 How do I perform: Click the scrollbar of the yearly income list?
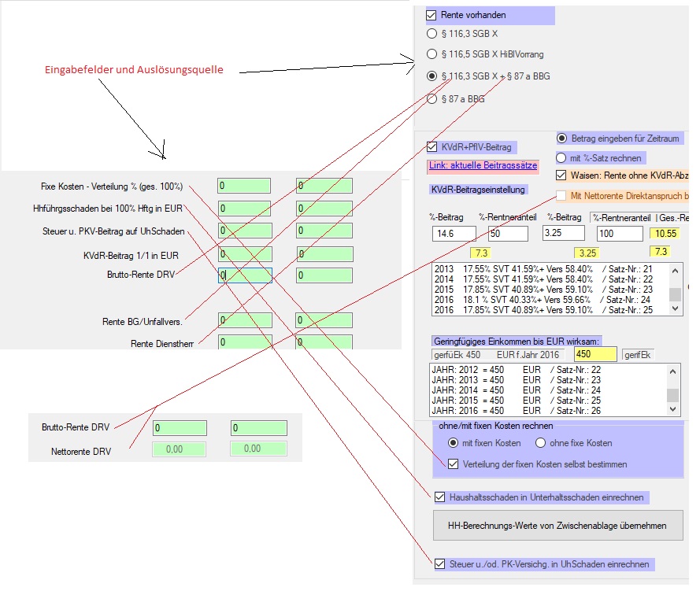[672, 390]
